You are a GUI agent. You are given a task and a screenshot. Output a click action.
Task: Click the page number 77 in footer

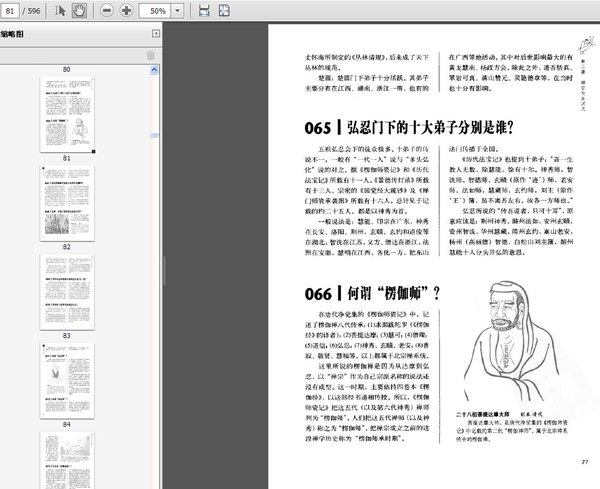point(585,462)
